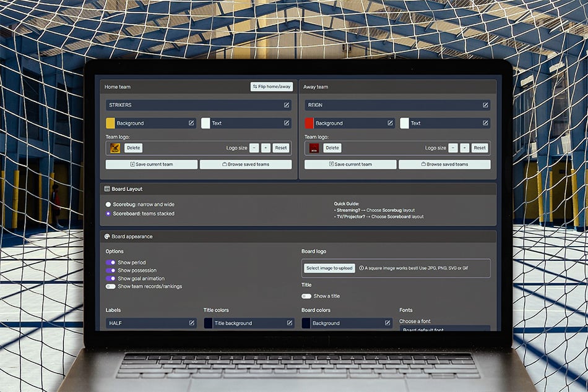This screenshot has height=392, width=588.
Task: Edit the away team Background color
Action: click(x=389, y=122)
